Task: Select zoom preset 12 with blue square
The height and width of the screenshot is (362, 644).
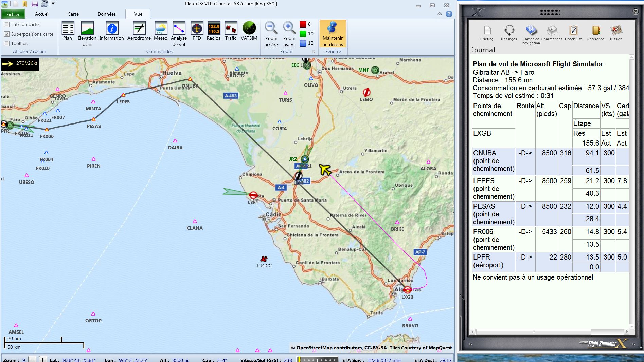Action: point(306,43)
